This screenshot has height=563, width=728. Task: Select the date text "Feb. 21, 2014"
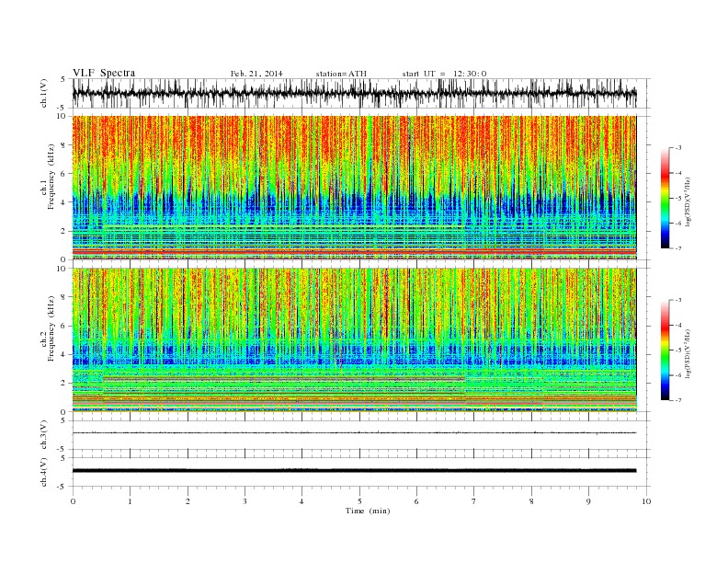pyautogui.click(x=256, y=74)
